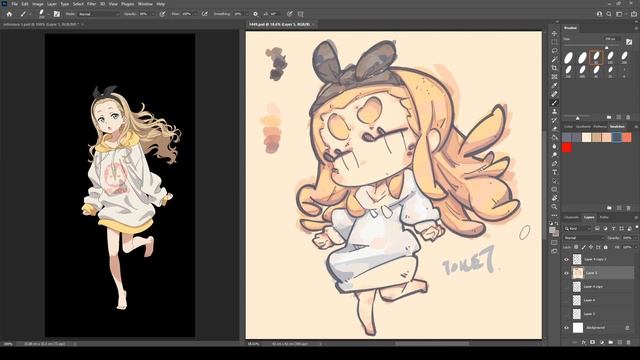640x360 pixels.
Task: Switch to the reference document tab on left
Action: point(41,24)
